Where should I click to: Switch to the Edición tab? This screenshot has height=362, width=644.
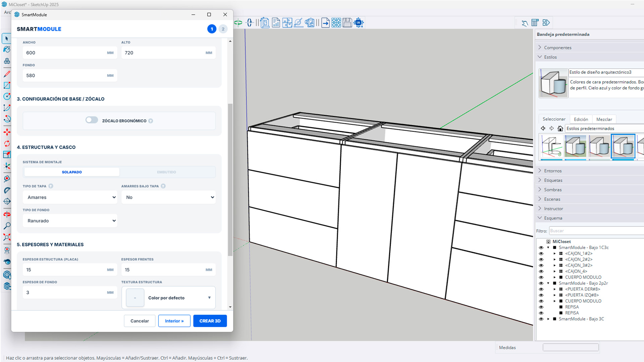[581, 119]
